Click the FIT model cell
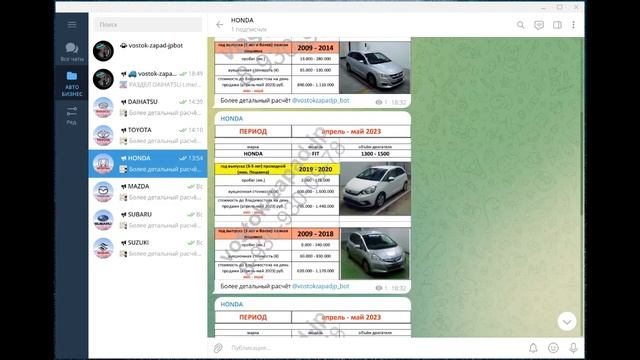 point(315,153)
